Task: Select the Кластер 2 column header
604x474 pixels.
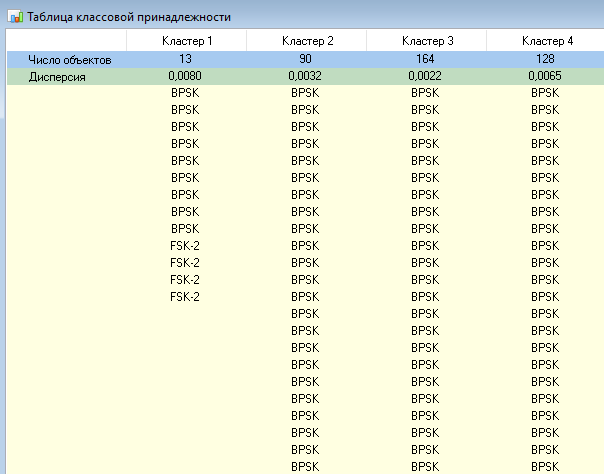Action: [307, 41]
